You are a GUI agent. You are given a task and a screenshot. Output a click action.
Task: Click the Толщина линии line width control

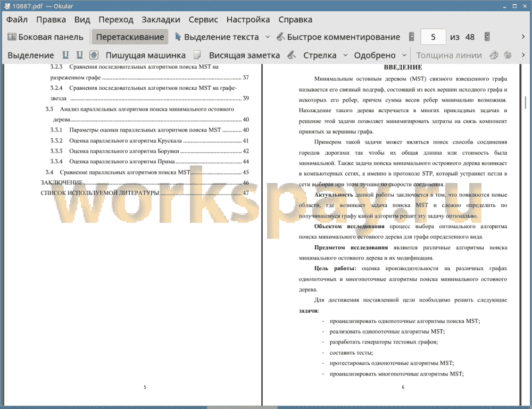point(449,55)
